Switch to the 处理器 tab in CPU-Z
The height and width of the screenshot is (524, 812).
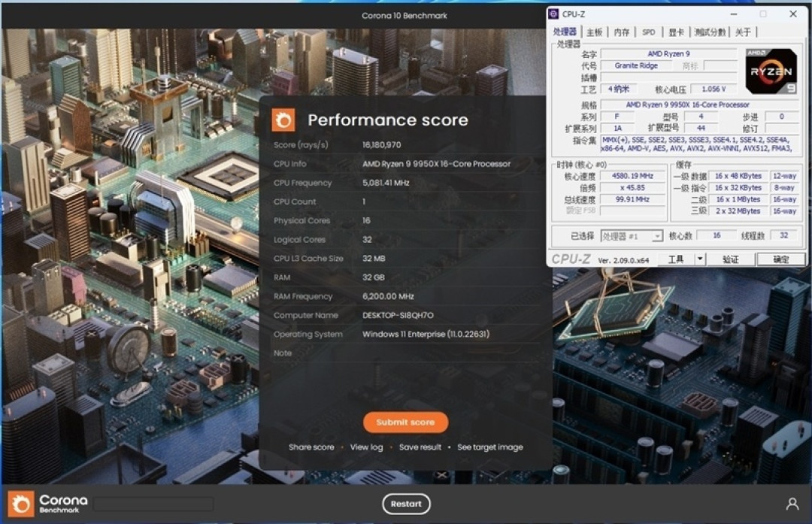click(565, 32)
